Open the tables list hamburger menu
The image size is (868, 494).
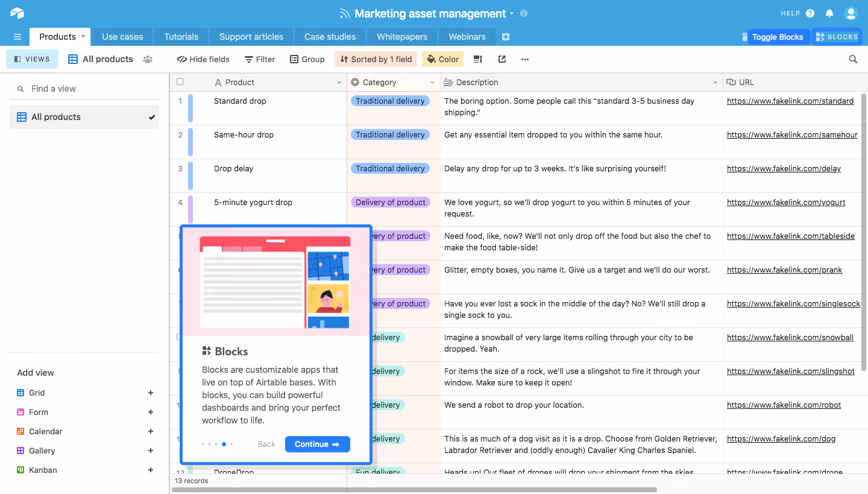point(17,37)
